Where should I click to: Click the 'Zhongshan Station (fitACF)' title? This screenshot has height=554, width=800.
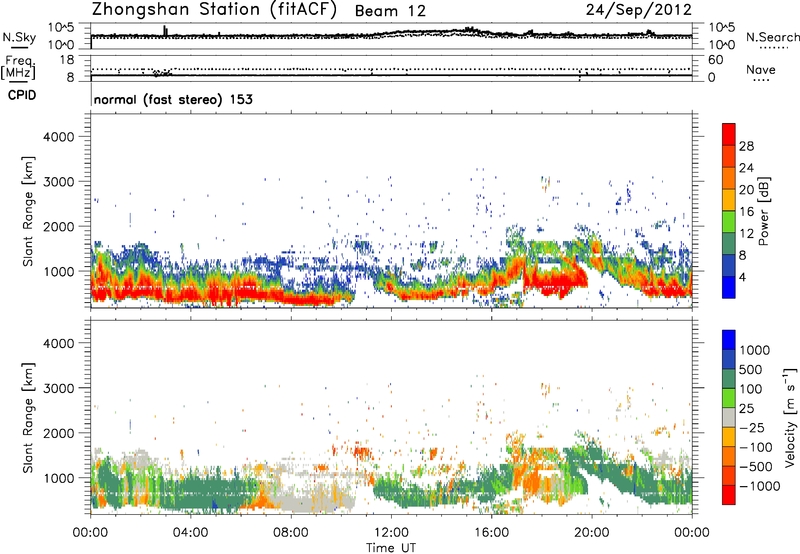(x=214, y=10)
